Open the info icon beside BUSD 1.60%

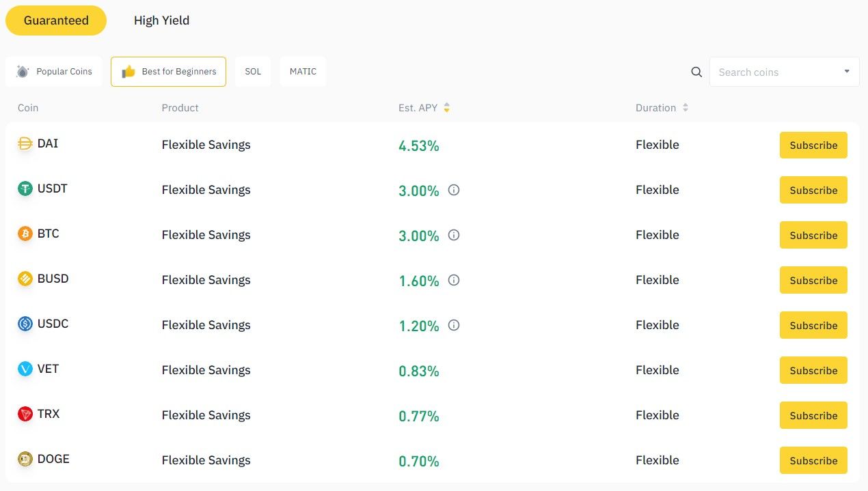tap(454, 280)
